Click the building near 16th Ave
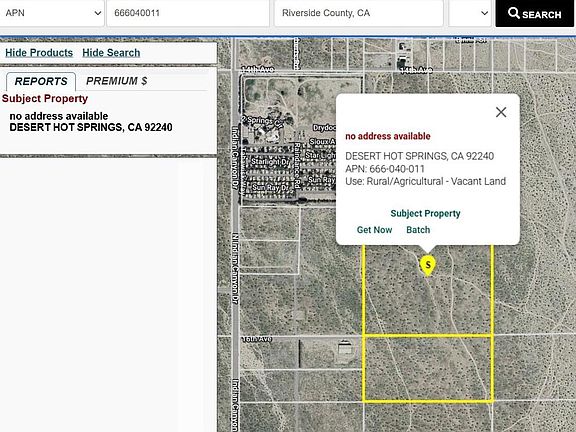The image size is (576, 432). [x=345, y=348]
